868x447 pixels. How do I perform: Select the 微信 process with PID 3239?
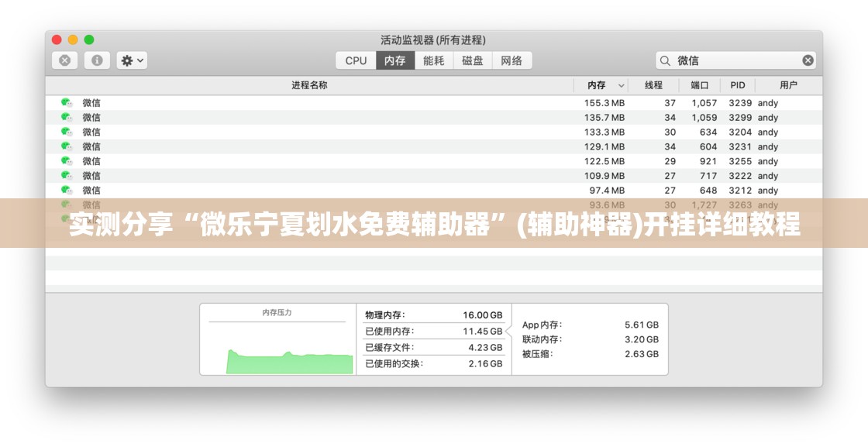pos(434,103)
